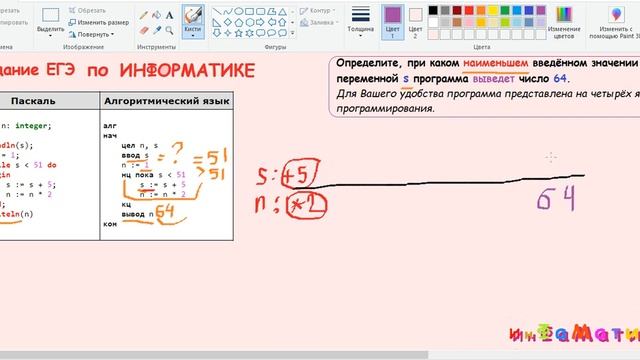Activate Цвет 2 background color

point(415,22)
